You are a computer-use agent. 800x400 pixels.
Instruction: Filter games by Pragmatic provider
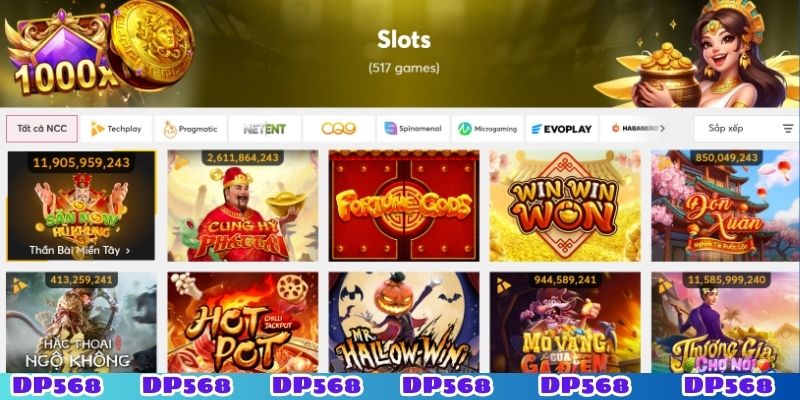pyautogui.click(x=190, y=129)
